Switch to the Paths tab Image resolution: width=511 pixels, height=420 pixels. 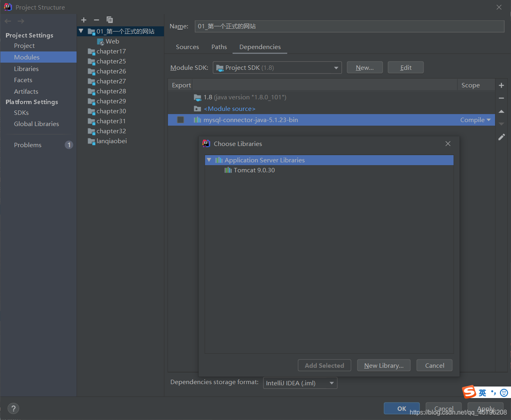[x=219, y=47]
